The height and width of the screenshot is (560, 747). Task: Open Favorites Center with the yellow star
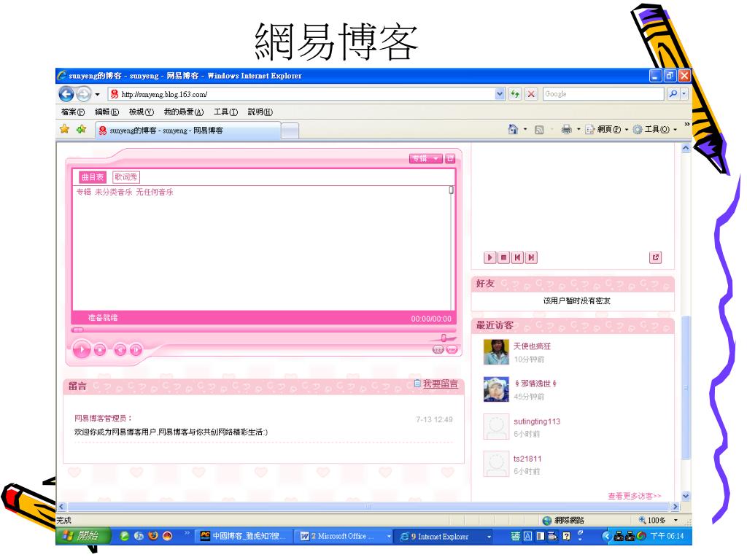[65, 129]
